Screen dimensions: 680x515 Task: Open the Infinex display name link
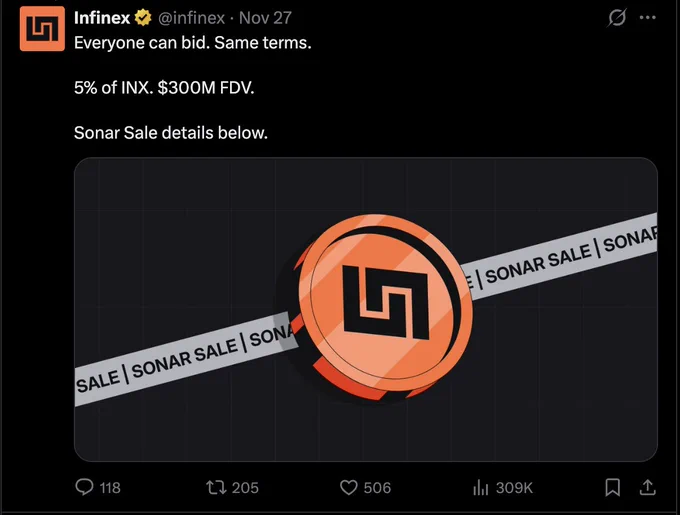[102, 18]
